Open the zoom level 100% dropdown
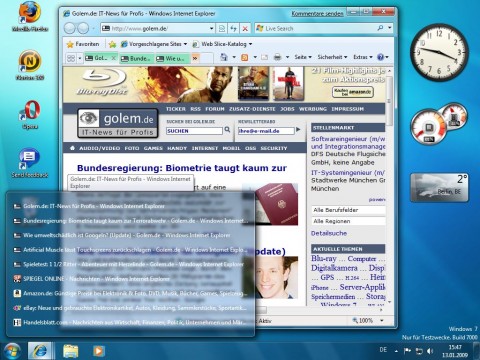The width and height of the screenshot is (480, 360). 382,320
